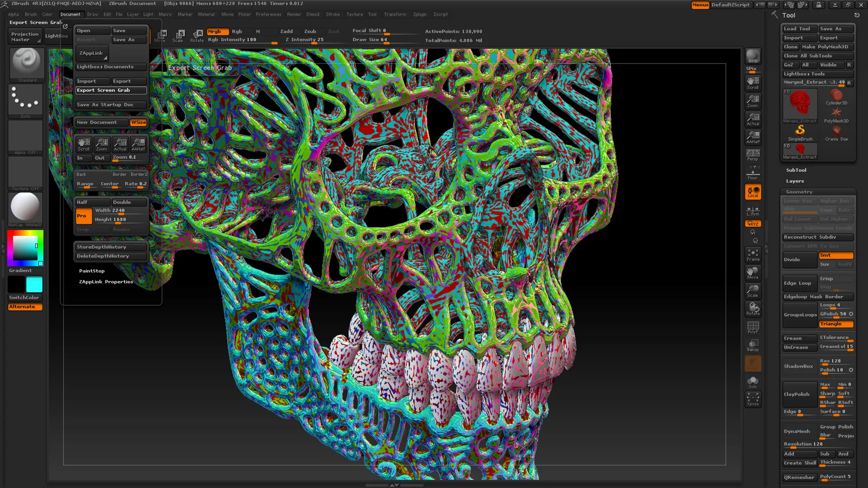868x488 pixels.
Task: Select the right shelf Scroll icon
Action: (753, 83)
